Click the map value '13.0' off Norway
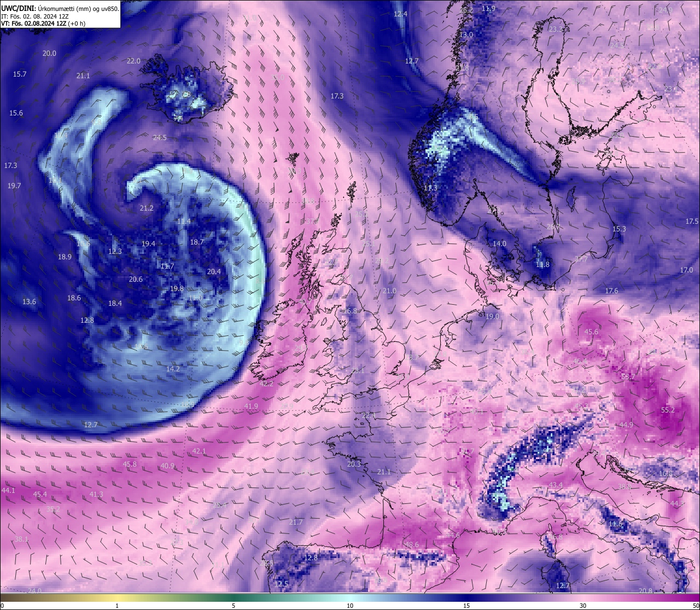 click(x=466, y=34)
